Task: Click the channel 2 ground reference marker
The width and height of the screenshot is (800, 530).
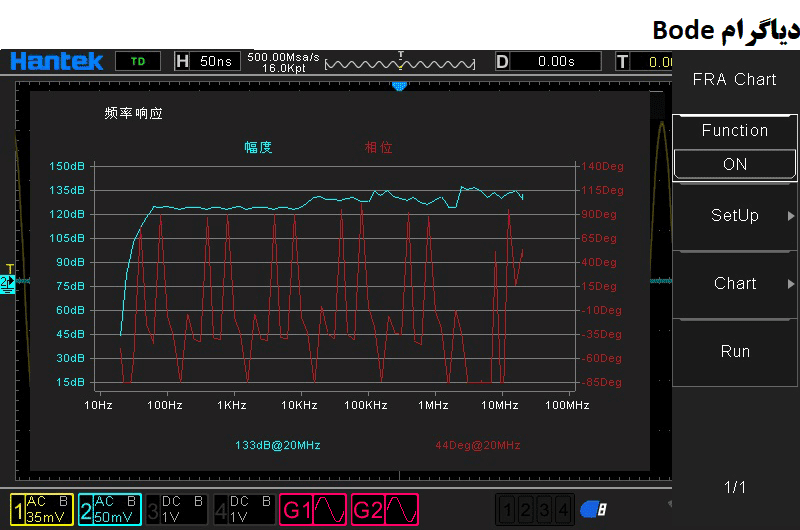Action: (x=8, y=284)
